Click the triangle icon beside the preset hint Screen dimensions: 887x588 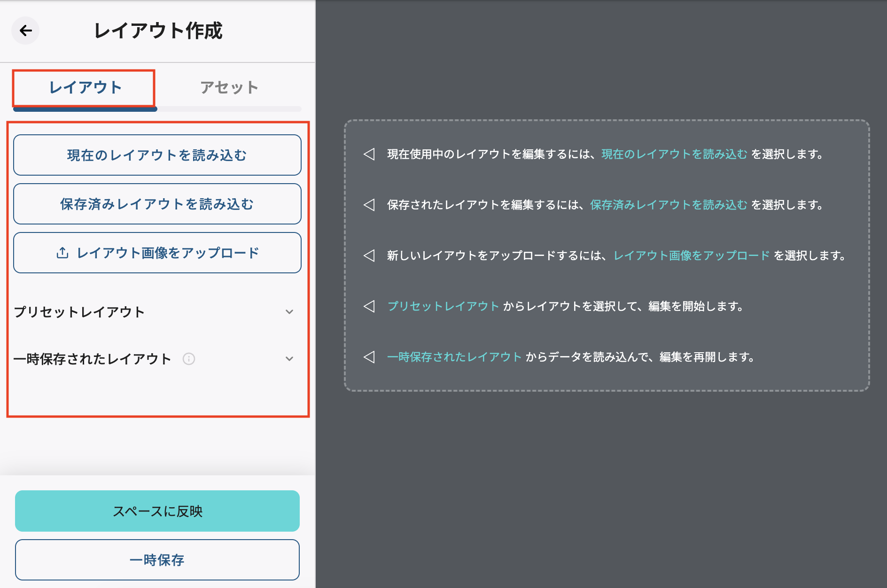coord(369,306)
